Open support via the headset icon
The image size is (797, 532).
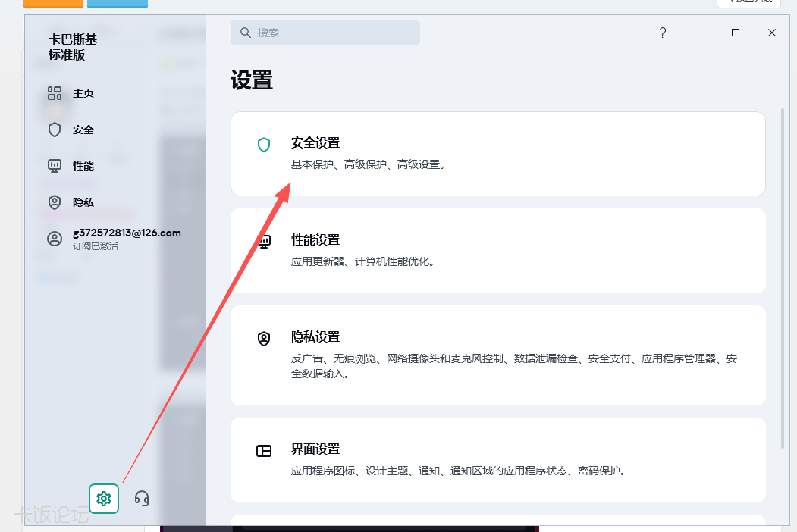[x=142, y=499]
